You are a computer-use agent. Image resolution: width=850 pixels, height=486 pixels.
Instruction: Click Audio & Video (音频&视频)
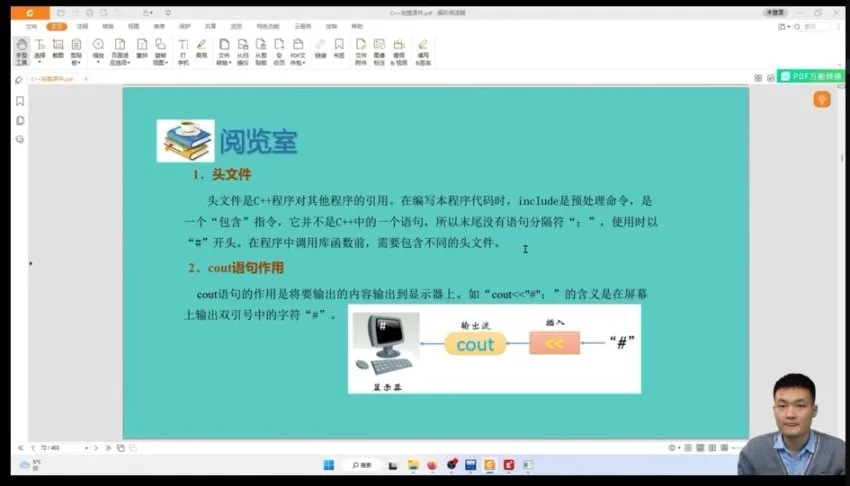click(399, 51)
